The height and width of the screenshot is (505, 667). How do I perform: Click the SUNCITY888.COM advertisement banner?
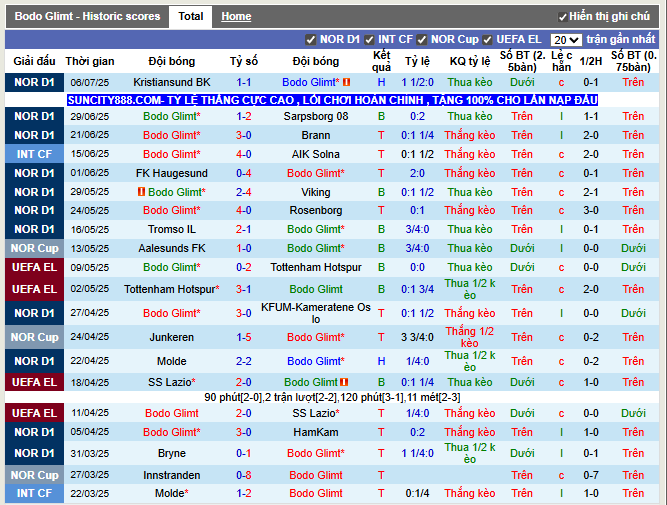pos(332,100)
